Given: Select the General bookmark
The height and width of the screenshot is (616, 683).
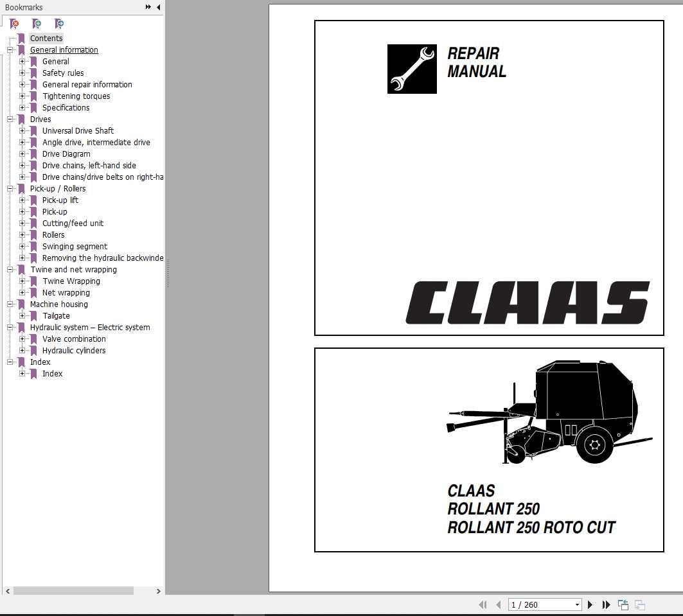Looking at the screenshot, I should 56,62.
